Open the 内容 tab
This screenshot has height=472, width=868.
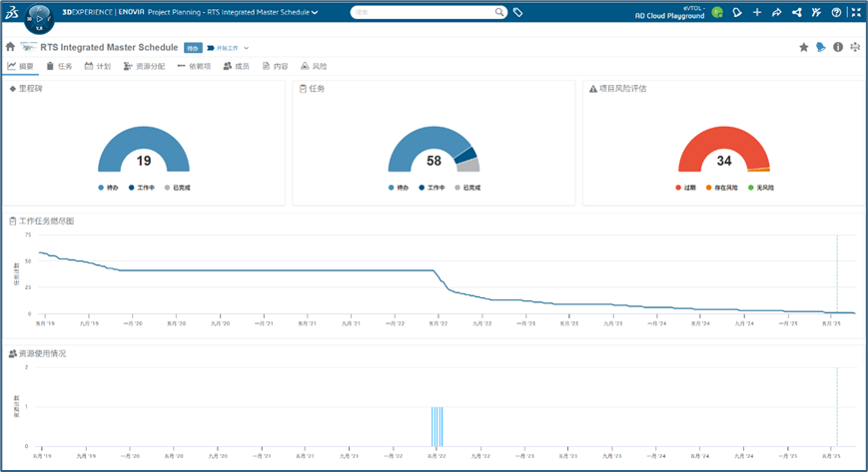pos(275,67)
